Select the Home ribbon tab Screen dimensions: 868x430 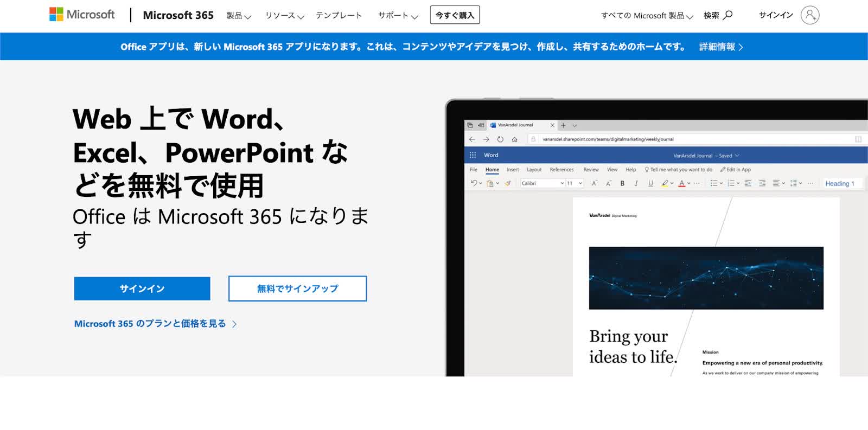492,170
